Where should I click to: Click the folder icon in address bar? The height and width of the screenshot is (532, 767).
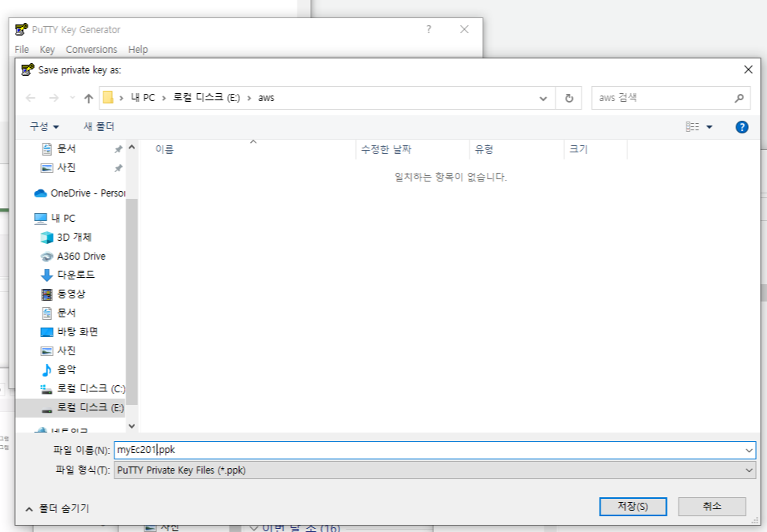[x=108, y=97]
